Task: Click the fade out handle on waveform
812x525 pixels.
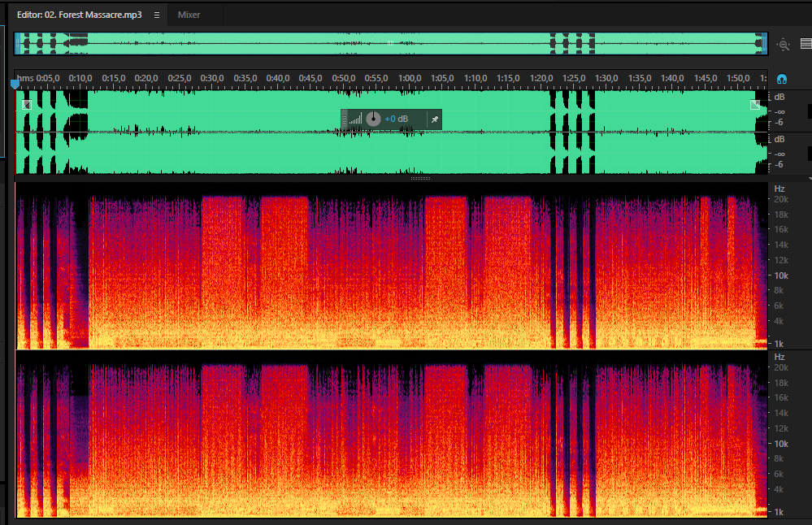Action: [755, 105]
